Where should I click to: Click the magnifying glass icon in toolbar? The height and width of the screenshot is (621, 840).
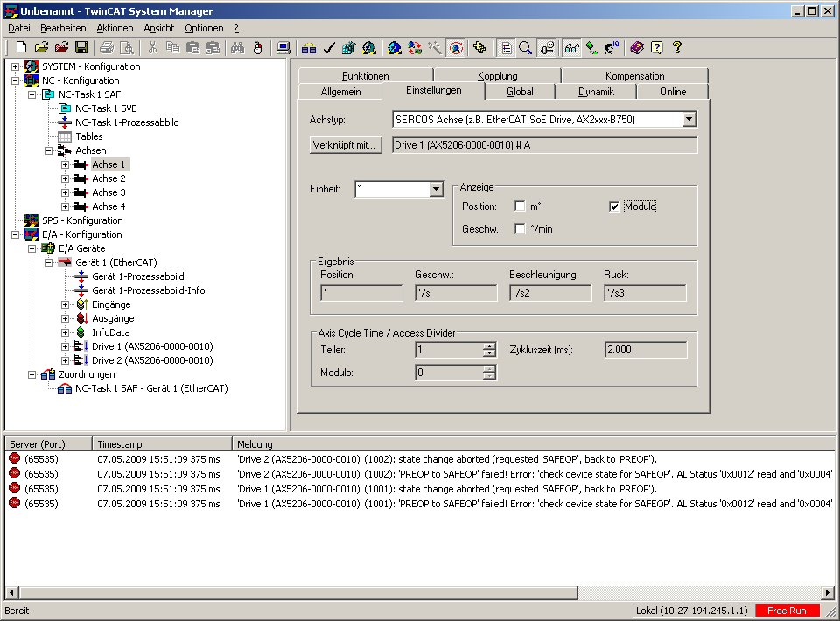[526, 47]
